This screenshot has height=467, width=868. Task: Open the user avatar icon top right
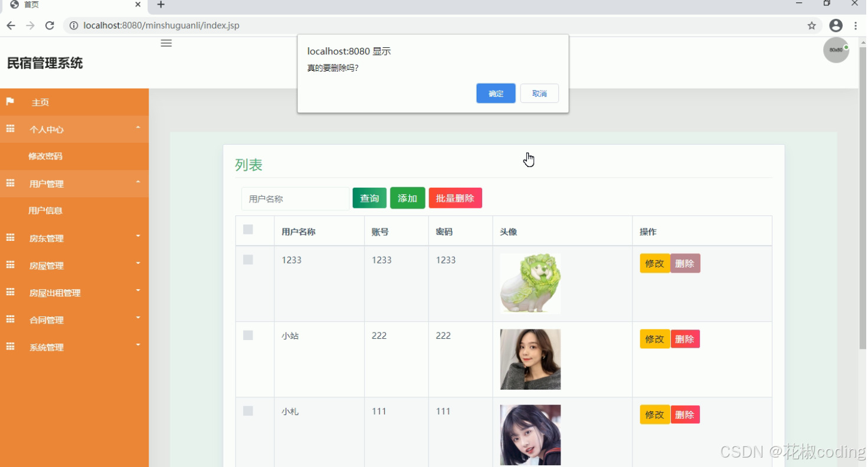(836, 50)
